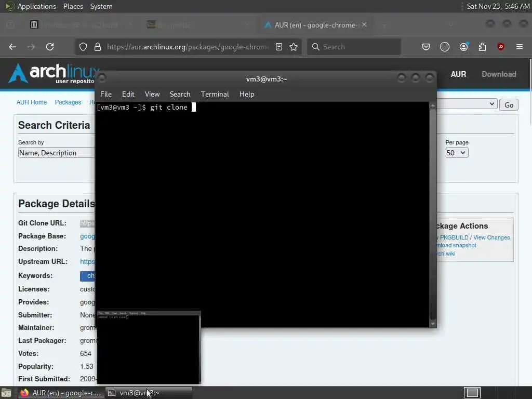The image size is (532, 399).
Task: Switch to the AUR google-chrome tab
Action: tap(315, 25)
